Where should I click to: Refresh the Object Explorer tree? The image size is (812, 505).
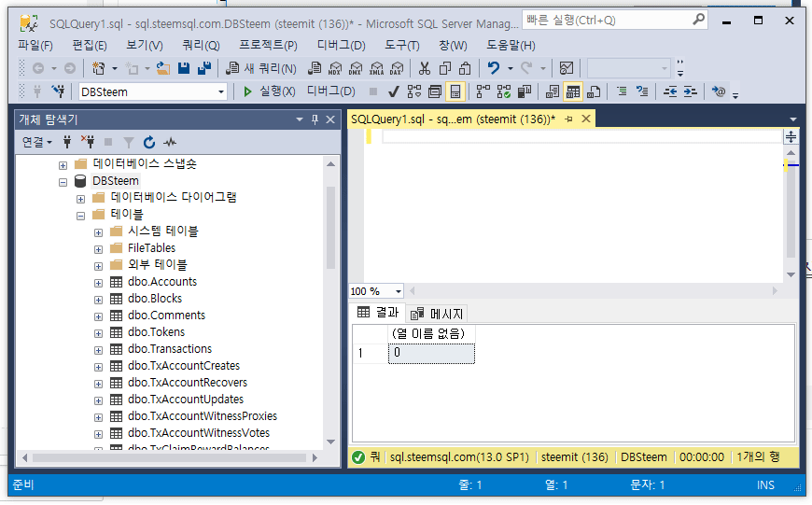pos(149,142)
